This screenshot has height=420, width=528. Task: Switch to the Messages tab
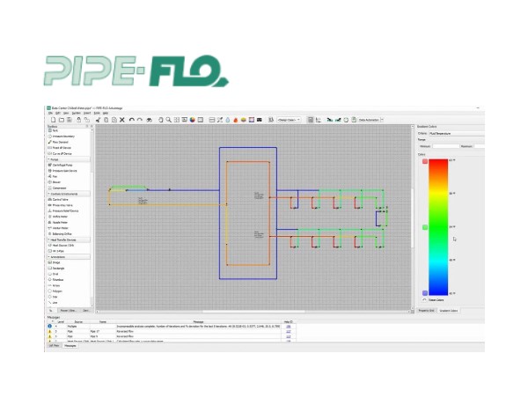(70, 346)
